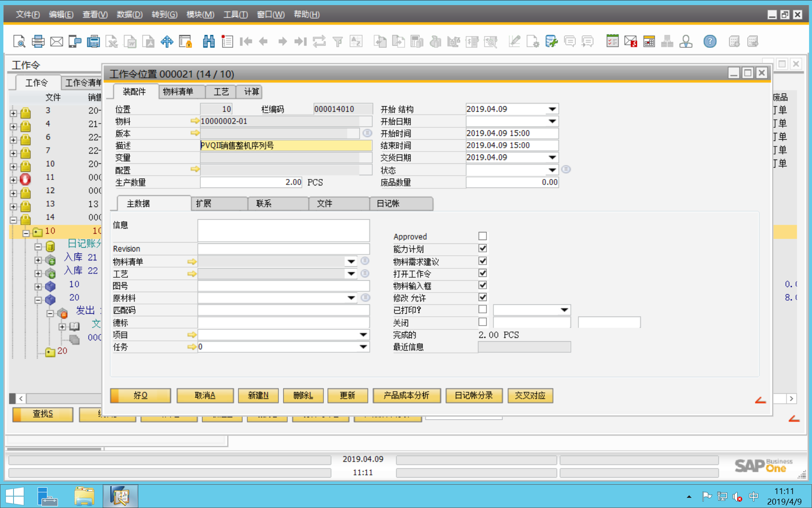Uncheck the 打开工作令 checkbox
Image resolution: width=812 pixels, height=508 pixels.
pos(483,273)
